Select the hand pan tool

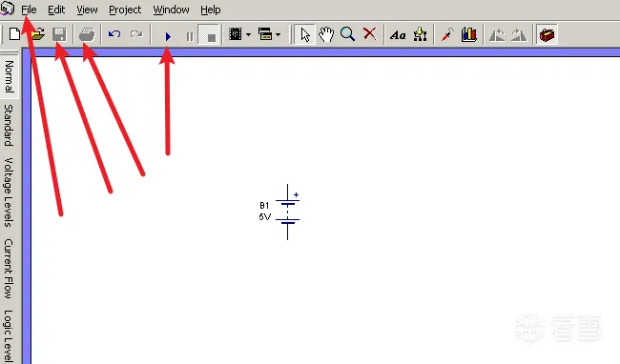coord(326,34)
